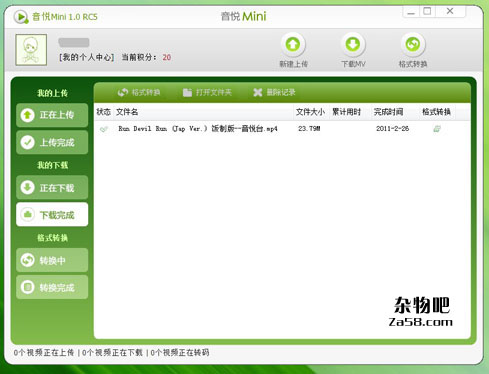The image size is (489, 374).
Task: Close the 音悦Mini window
Action: pos(450,11)
